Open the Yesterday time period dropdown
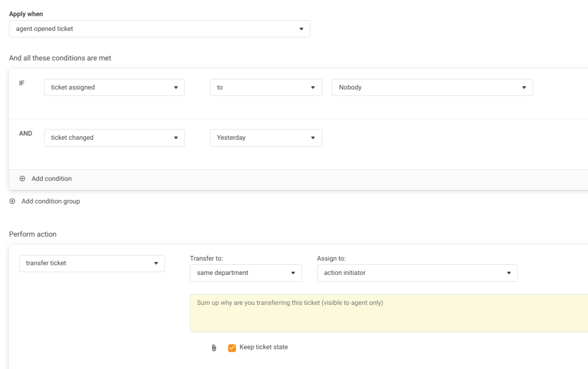This screenshot has width=588, height=369. pyautogui.click(x=266, y=137)
